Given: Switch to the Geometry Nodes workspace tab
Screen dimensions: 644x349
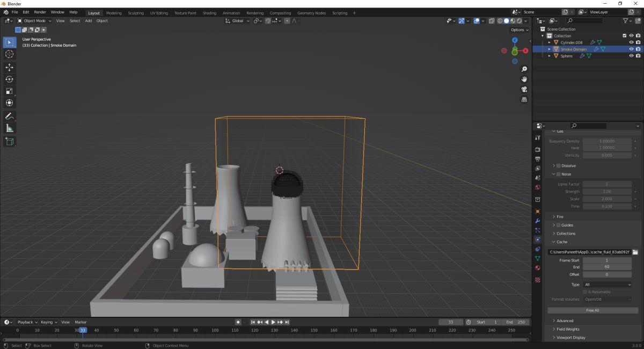Looking at the screenshot, I should 311,13.
